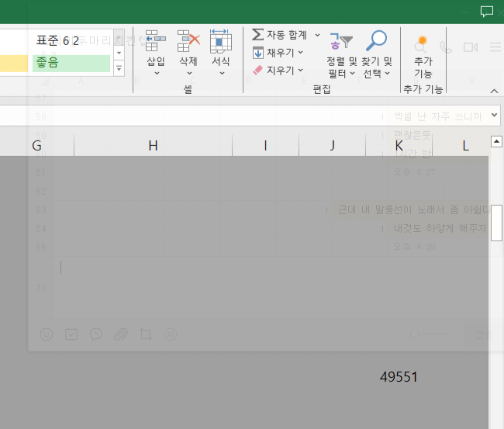
Task: Open the chat window hamburger menu
Action: point(495,47)
